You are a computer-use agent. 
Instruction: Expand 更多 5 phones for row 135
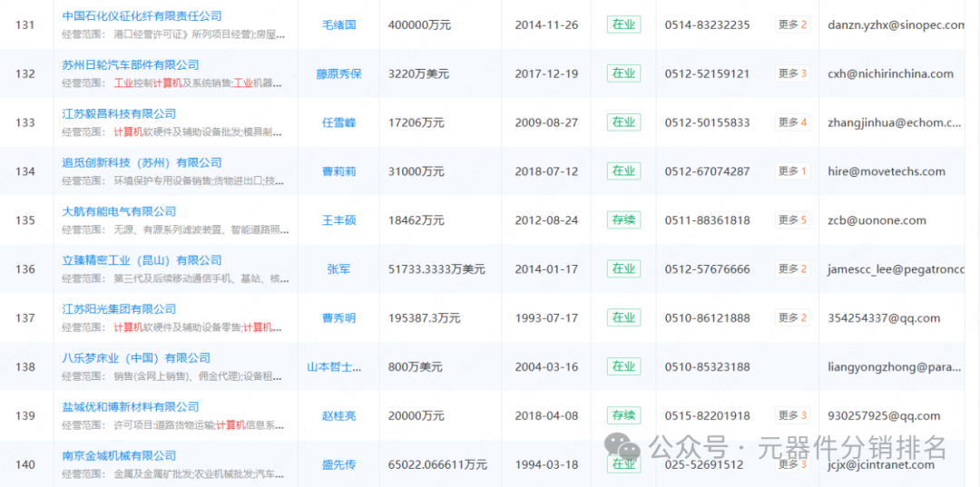[792, 219]
